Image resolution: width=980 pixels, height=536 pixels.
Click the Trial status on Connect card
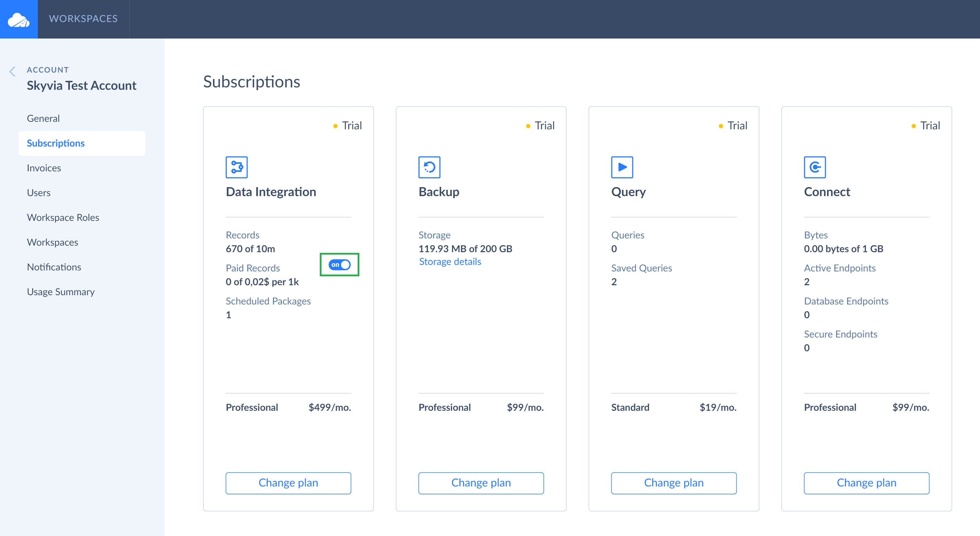click(926, 126)
